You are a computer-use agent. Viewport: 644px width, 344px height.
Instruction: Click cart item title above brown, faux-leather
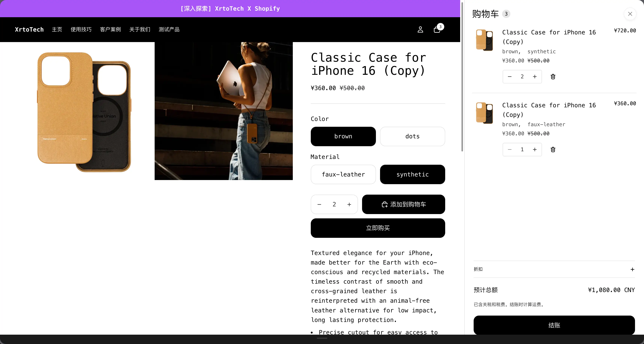[x=549, y=110]
